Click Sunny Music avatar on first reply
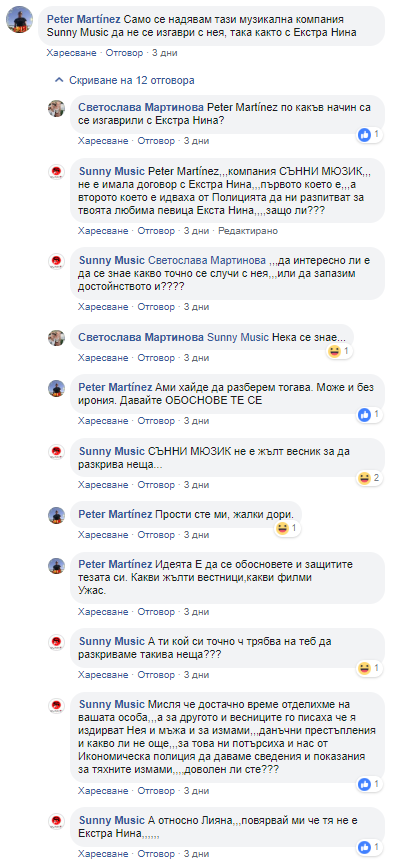 click(x=57, y=172)
